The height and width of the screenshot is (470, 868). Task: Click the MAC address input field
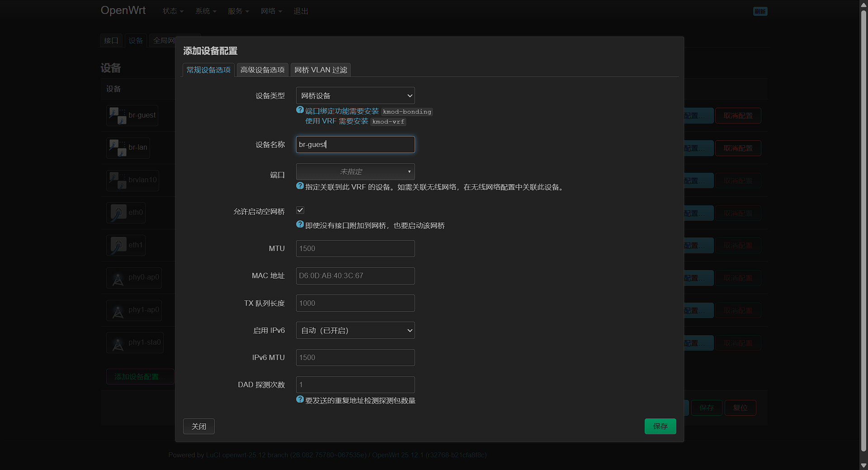(355, 276)
